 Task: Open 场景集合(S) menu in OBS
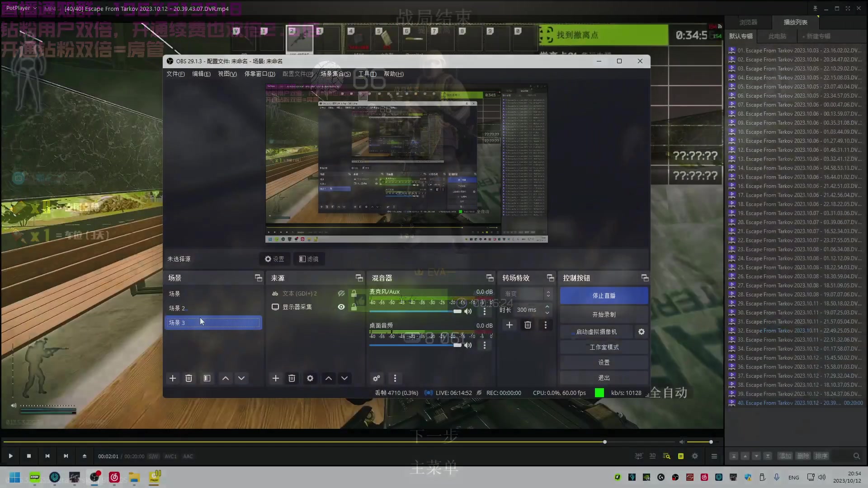[335, 74]
